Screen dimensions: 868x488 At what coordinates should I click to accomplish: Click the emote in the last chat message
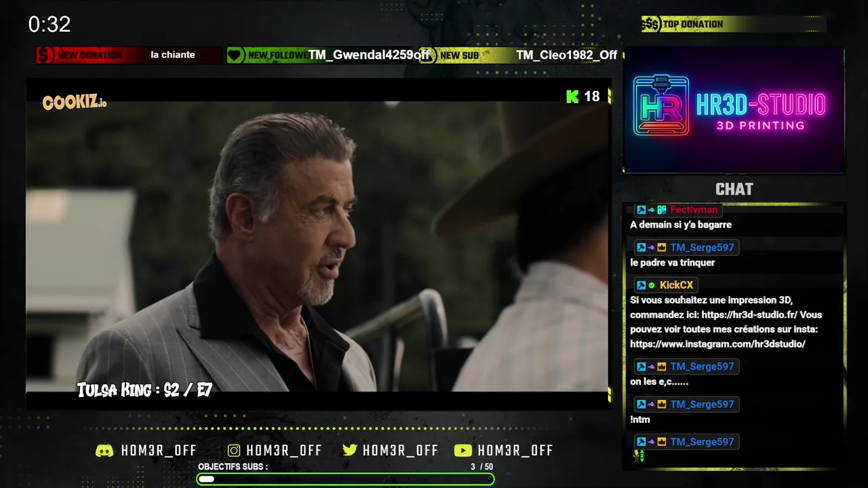coord(638,457)
